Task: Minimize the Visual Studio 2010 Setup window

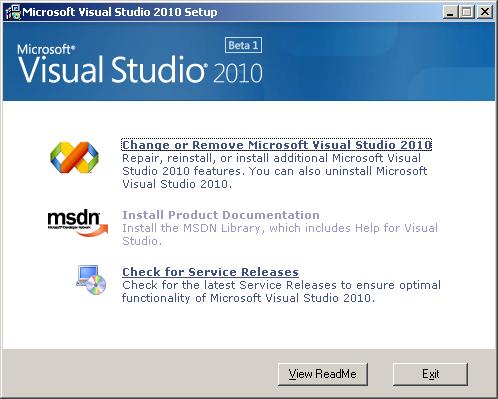Action: pos(450,12)
